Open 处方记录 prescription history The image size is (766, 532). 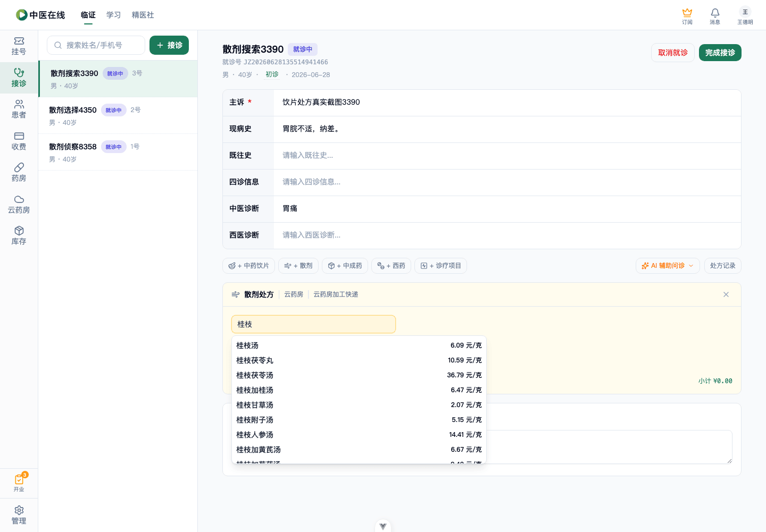coord(722,266)
